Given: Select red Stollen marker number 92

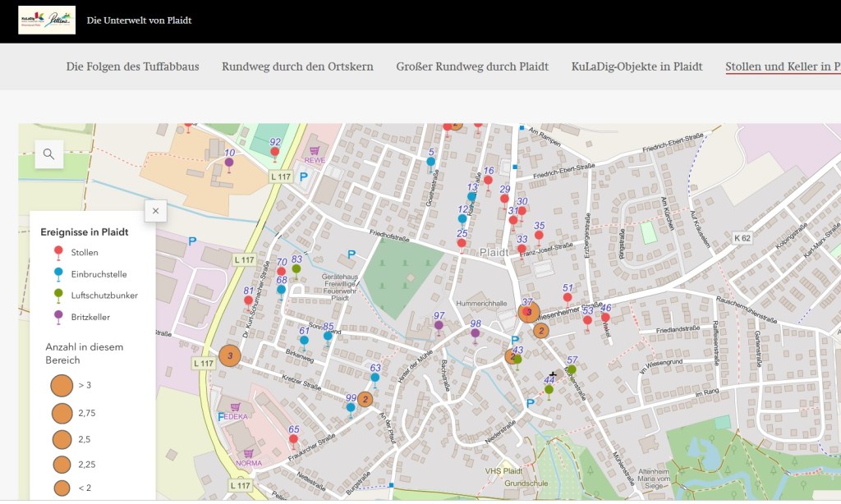Looking at the screenshot, I should click(275, 152).
